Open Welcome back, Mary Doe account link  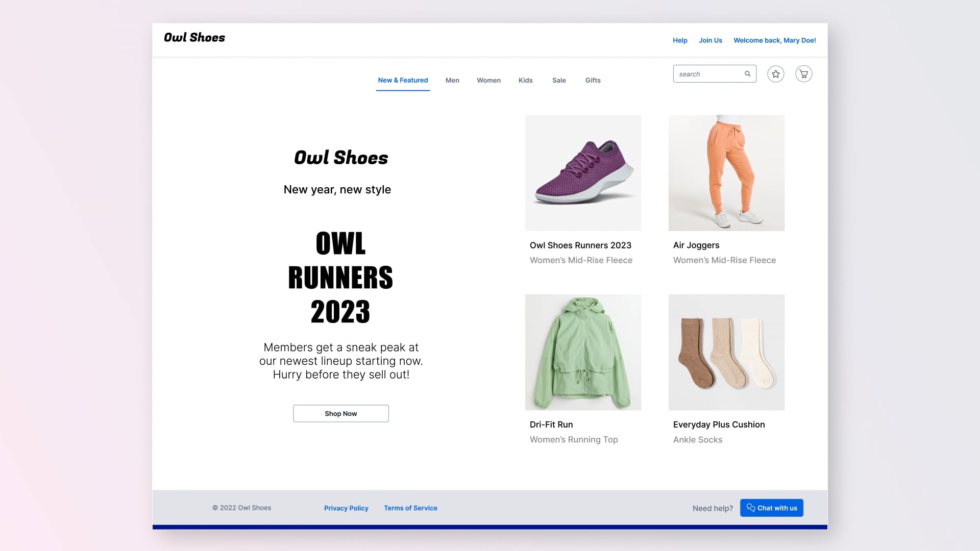coord(774,40)
